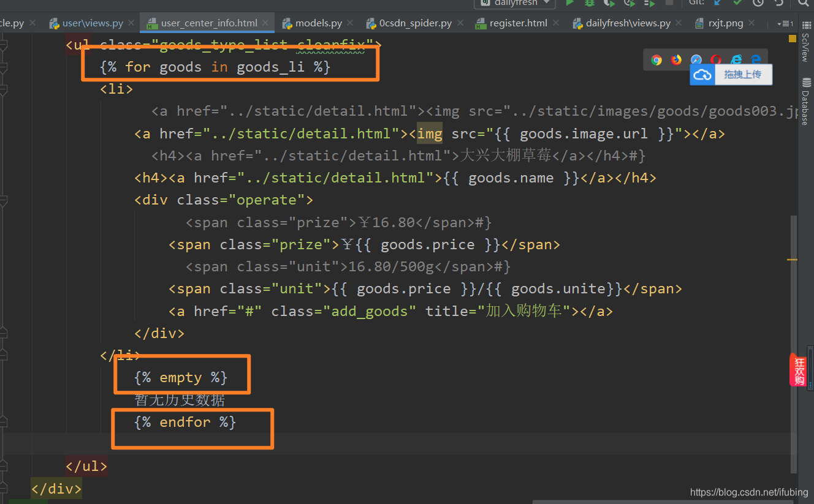Switch to the user\views.py tab
Viewport: 814px width, 504px height.
tap(92, 23)
